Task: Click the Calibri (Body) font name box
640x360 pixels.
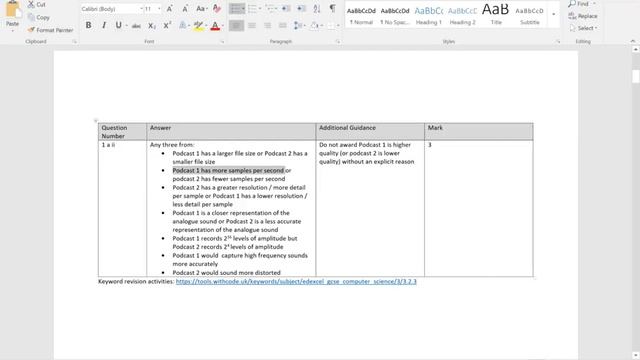Action: pos(109,9)
